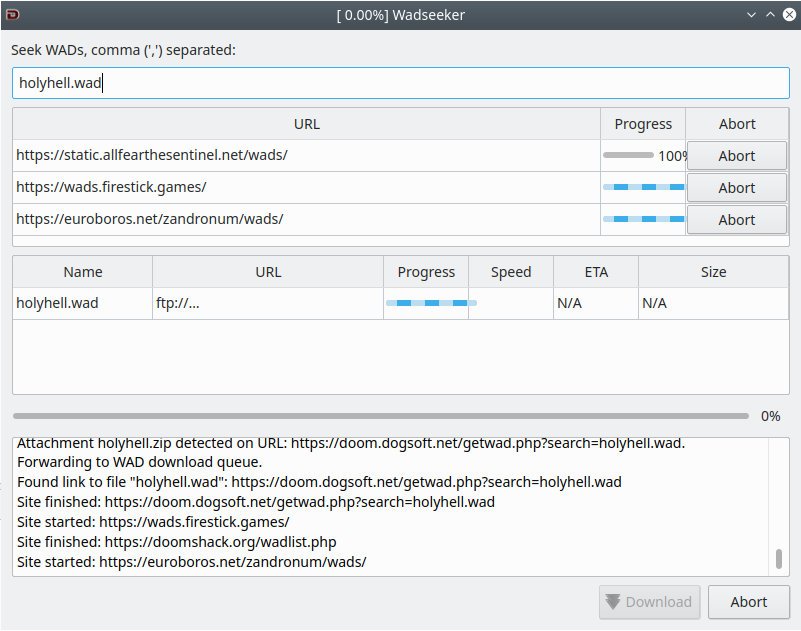This screenshot has width=801, height=631.
Task: Sort downloads by the Size column header
Action: click(x=713, y=272)
